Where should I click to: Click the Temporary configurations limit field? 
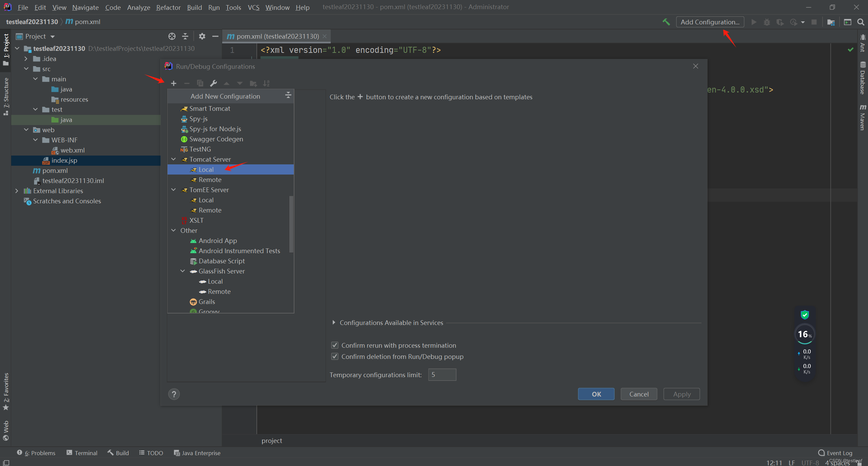[442, 375]
